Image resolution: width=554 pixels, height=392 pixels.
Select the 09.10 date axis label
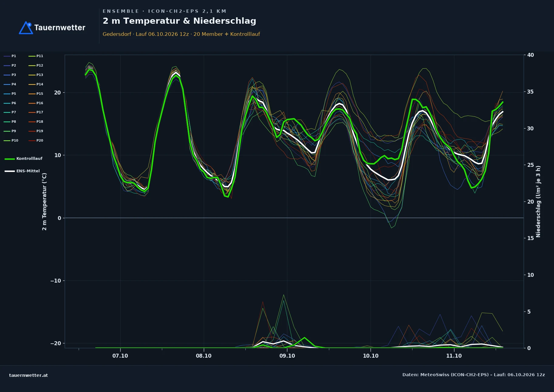tap(287, 356)
